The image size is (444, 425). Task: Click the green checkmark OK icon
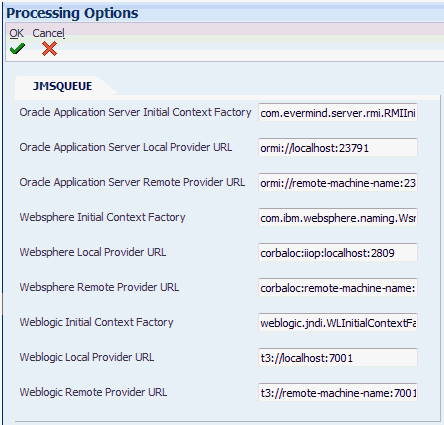(17, 49)
